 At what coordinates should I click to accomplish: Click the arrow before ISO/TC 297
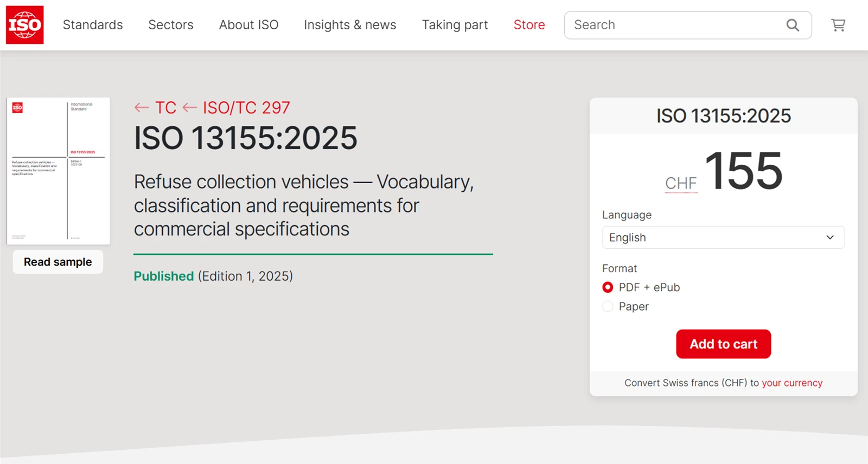click(190, 108)
